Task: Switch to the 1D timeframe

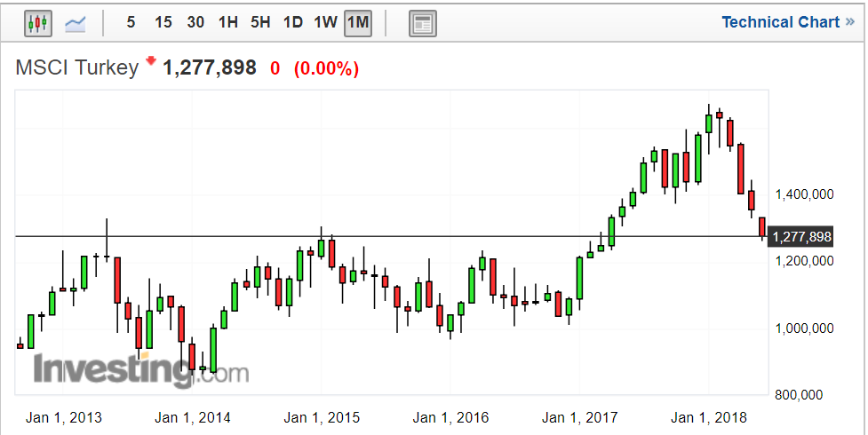Action: click(x=292, y=22)
